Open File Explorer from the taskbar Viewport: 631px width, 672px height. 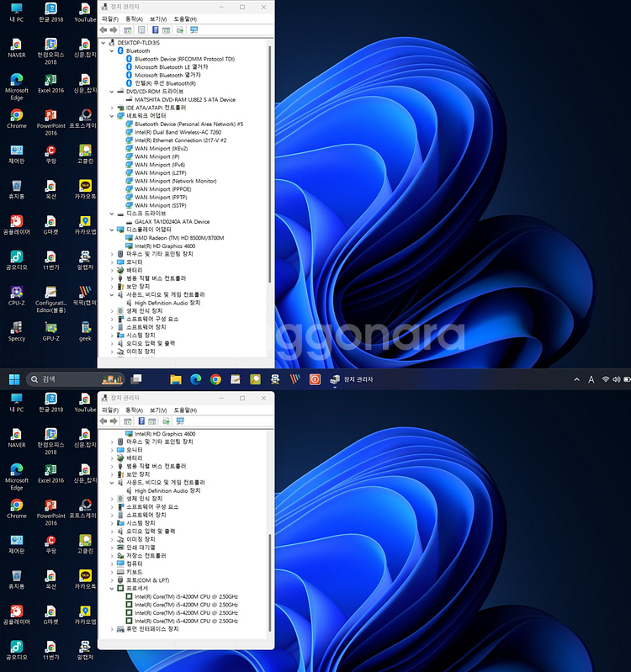pyautogui.click(x=176, y=379)
